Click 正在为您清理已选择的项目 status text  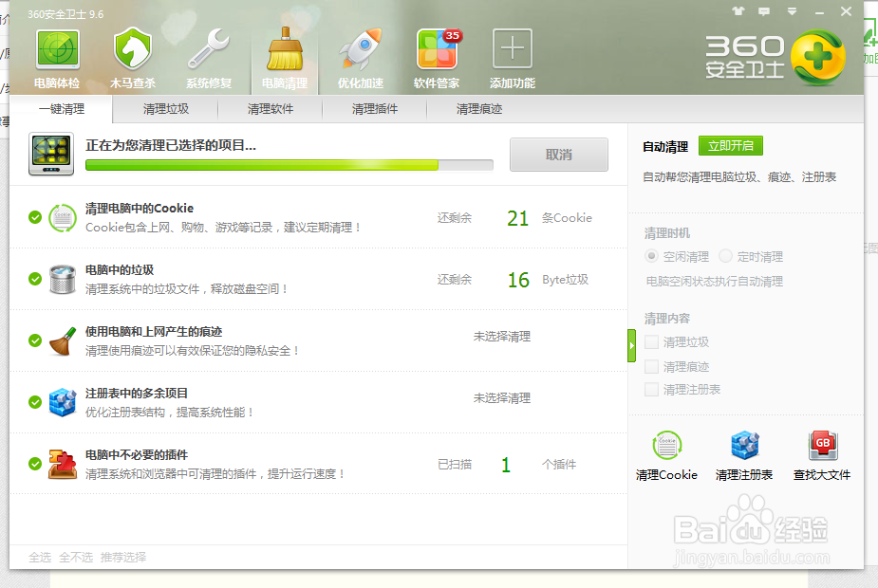171,145
